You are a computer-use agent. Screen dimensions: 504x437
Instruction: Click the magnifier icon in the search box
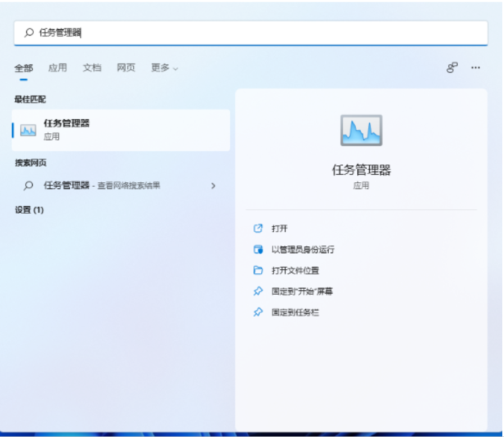(29, 33)
